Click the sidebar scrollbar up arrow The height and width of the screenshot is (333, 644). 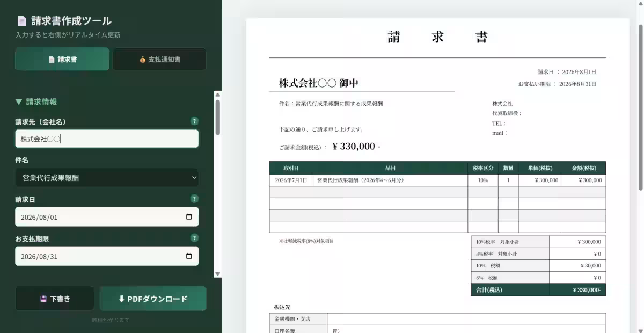(x=217, y=95)
